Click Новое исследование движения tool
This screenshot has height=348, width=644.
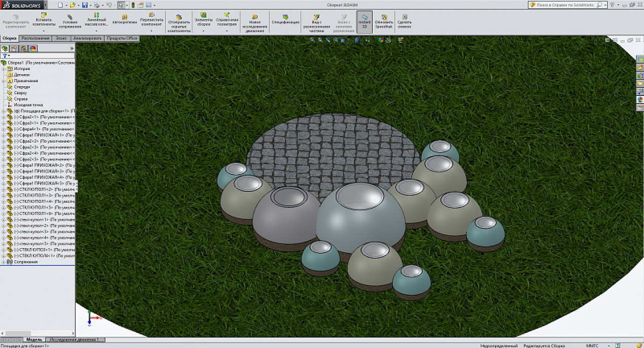coord(255,23)
